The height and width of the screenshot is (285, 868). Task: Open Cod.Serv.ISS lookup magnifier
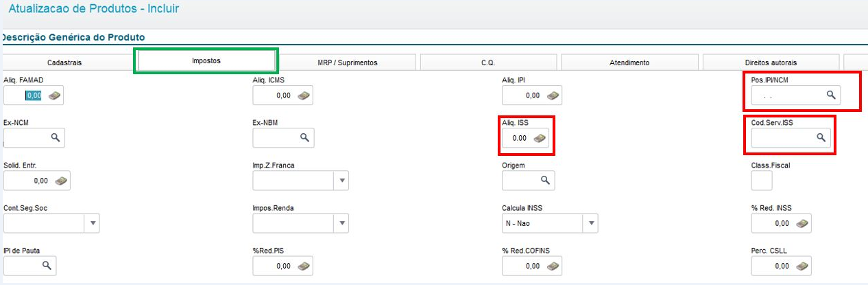point(821,138)
